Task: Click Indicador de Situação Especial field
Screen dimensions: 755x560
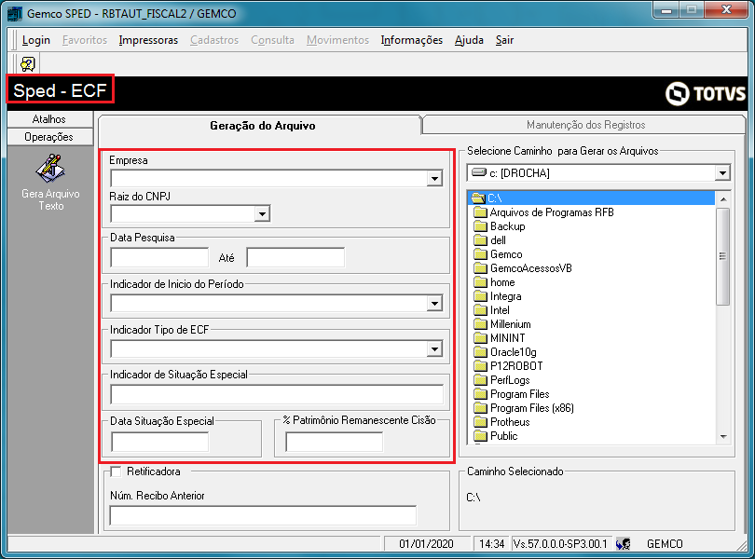Action: pos(277,394)
